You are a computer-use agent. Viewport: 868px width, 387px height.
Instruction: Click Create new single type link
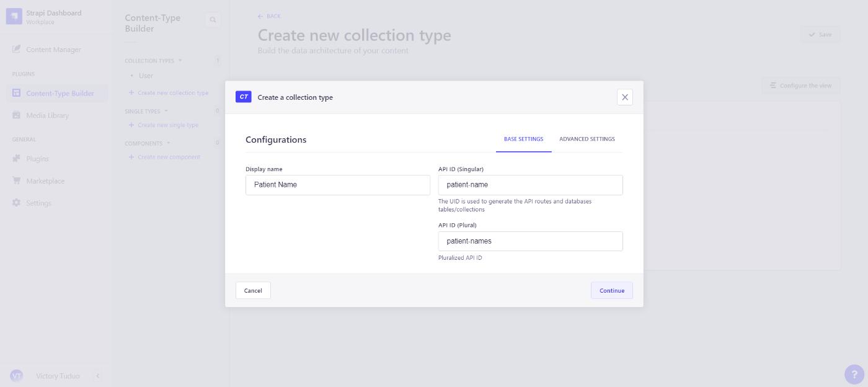(167, 125)
